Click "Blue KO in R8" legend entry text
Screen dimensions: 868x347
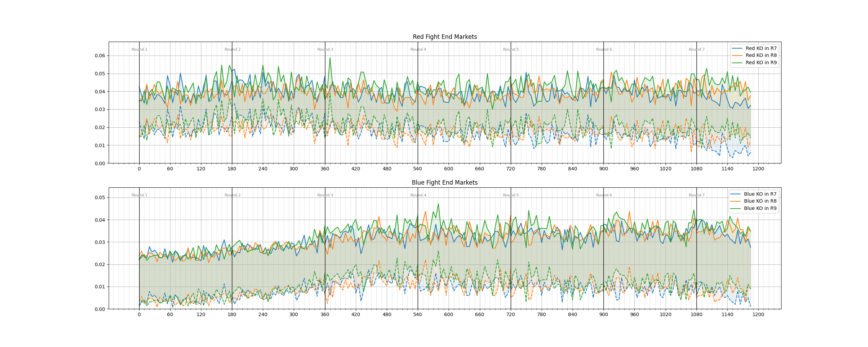(760, 201)
